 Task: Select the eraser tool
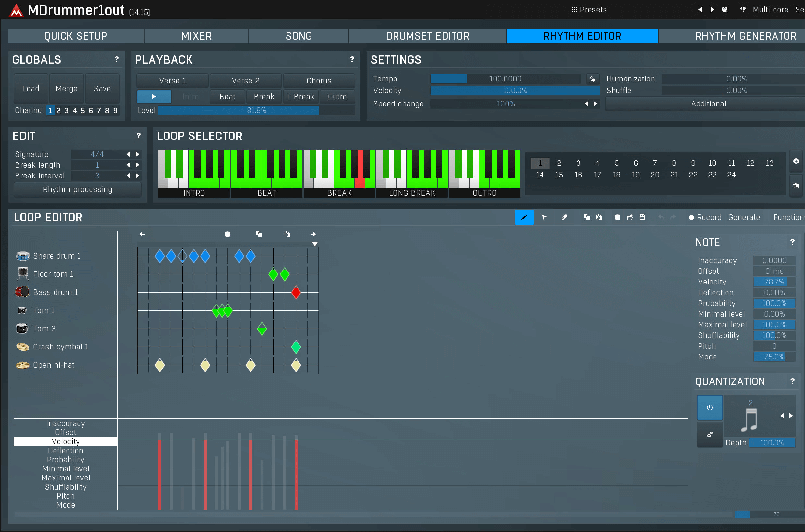pos(564,217)
